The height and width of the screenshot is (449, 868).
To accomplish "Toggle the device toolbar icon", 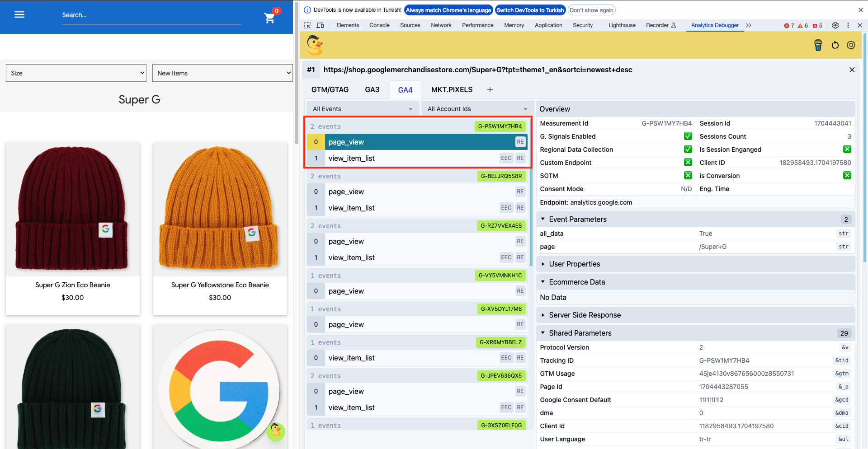I will click(x=320, y=25).
